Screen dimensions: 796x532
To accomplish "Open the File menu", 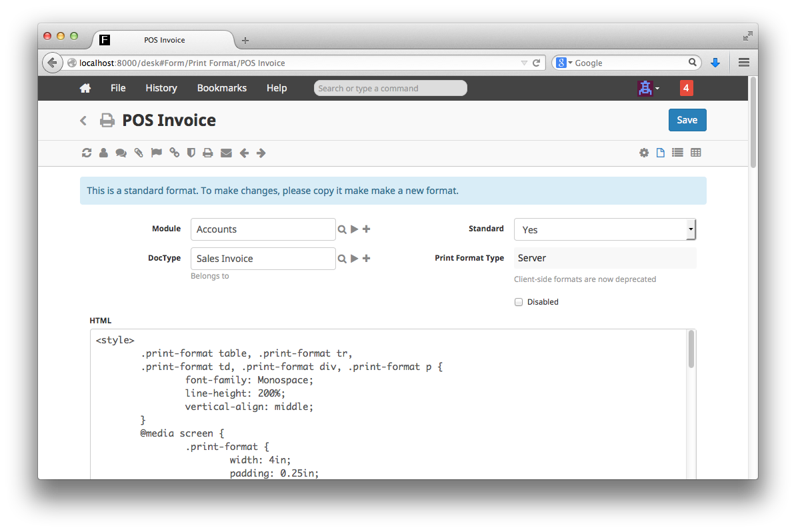I will [118, 88].
